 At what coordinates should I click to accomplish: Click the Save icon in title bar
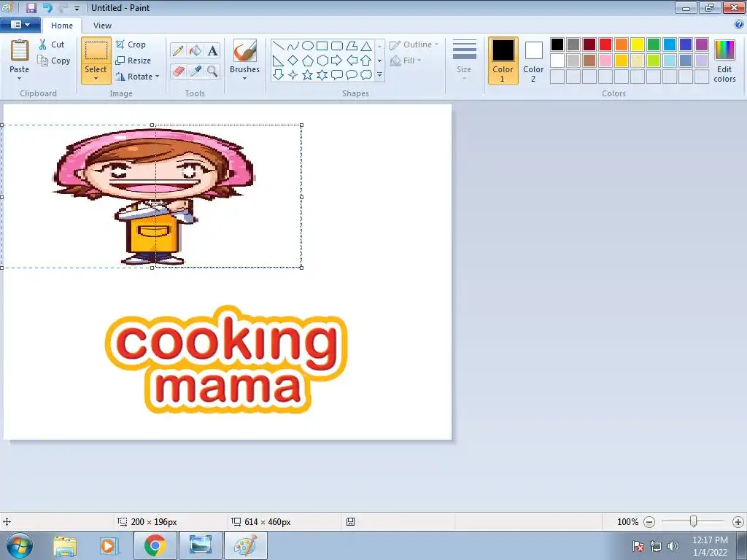coord(31,7)
